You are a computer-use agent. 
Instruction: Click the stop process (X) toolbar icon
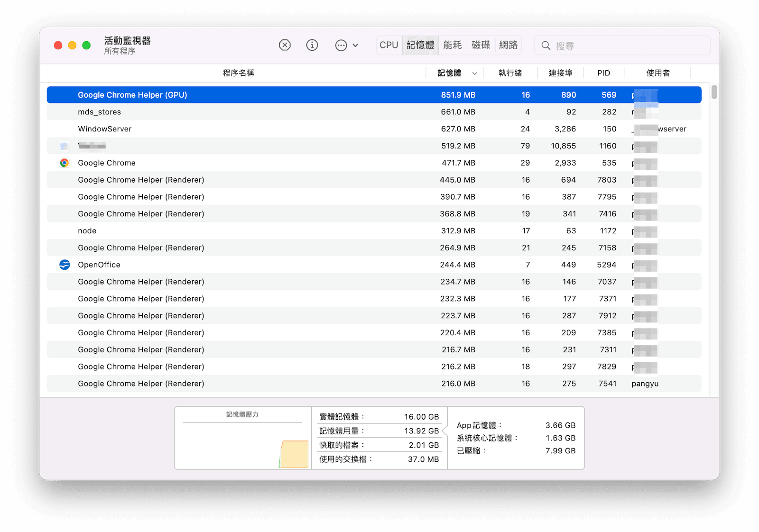285,45
